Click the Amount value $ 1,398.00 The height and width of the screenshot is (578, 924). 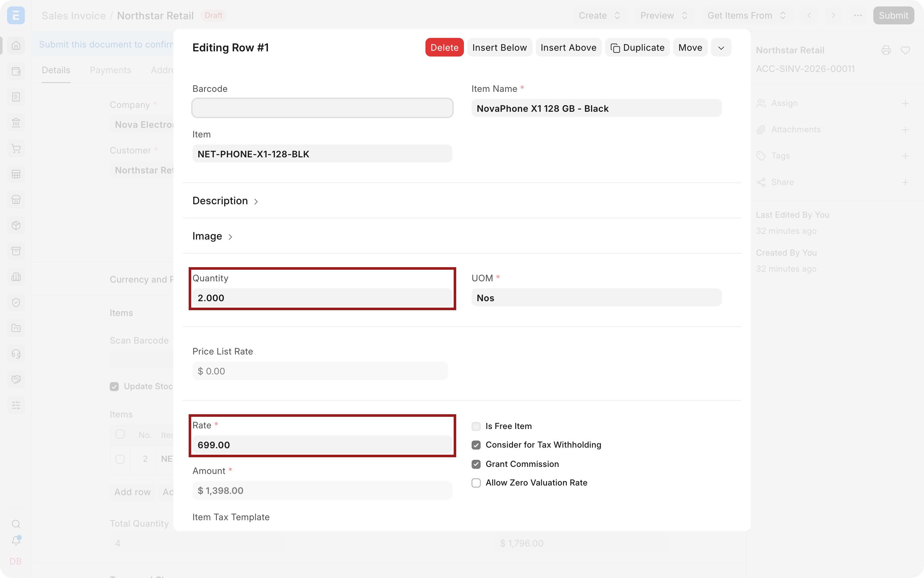click(322, 490)
